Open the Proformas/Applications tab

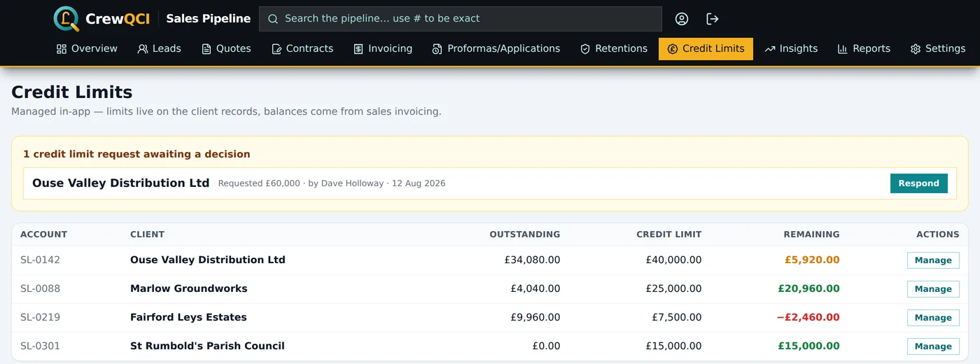pos(496,49)
